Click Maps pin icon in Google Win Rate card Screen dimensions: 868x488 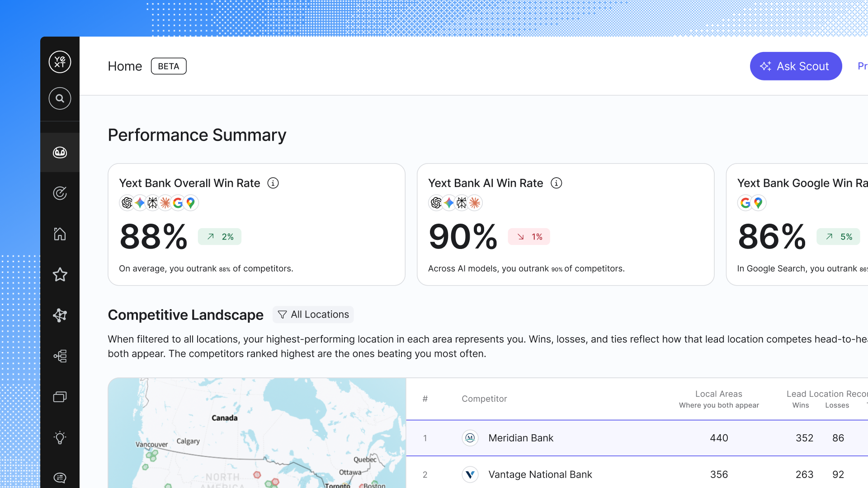coord(758,203)
